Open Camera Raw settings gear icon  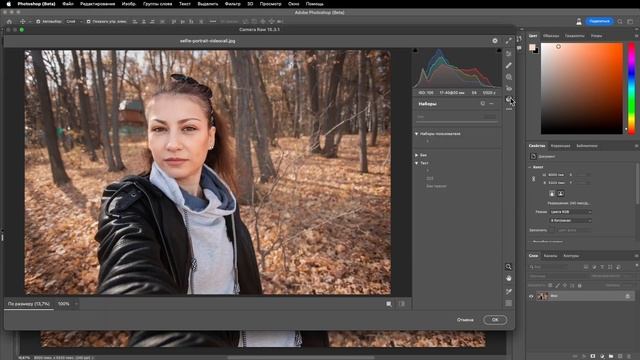495,41
